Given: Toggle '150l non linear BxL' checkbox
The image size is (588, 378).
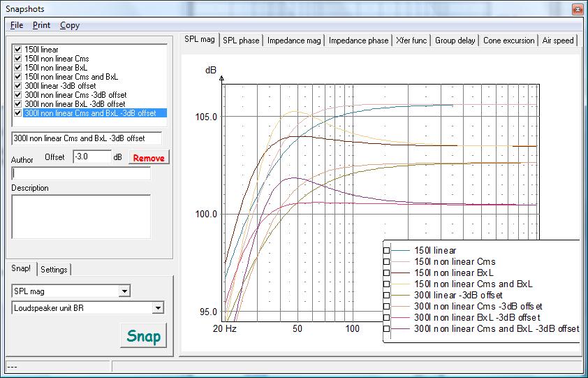Looking at the screenshot, I should click(x=17, y=68).
